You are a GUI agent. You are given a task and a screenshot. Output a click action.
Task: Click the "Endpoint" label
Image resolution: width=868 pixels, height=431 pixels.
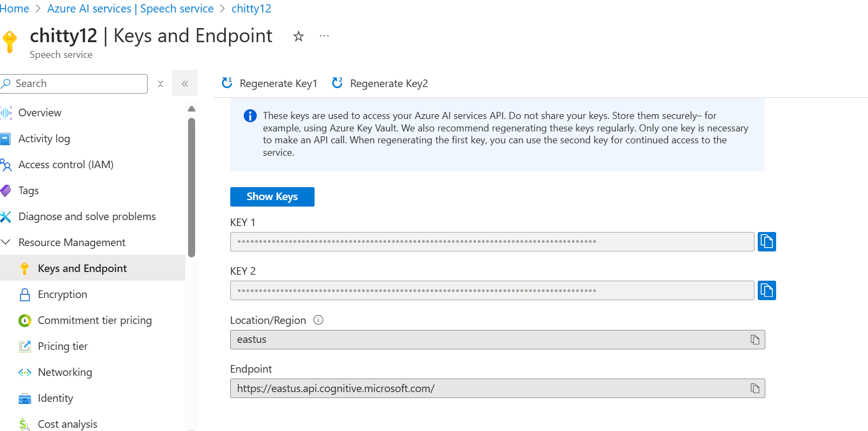click(x=251, y=369)
